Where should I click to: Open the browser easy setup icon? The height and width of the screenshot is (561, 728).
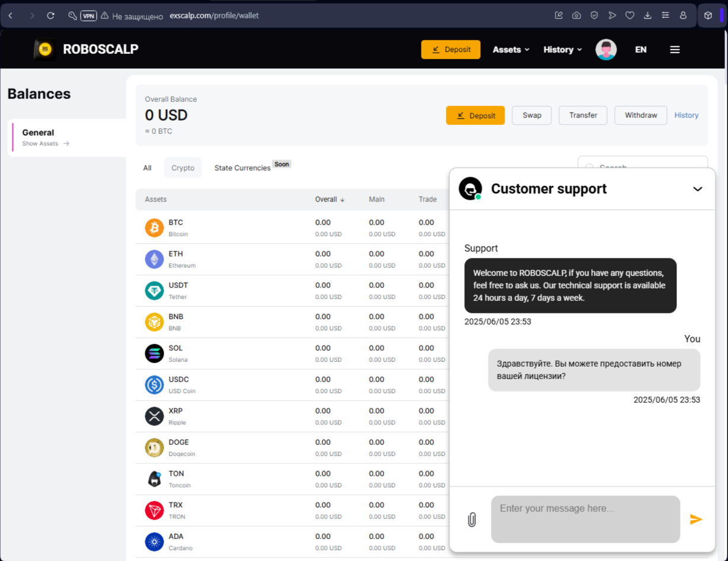(x=665, y=16)
